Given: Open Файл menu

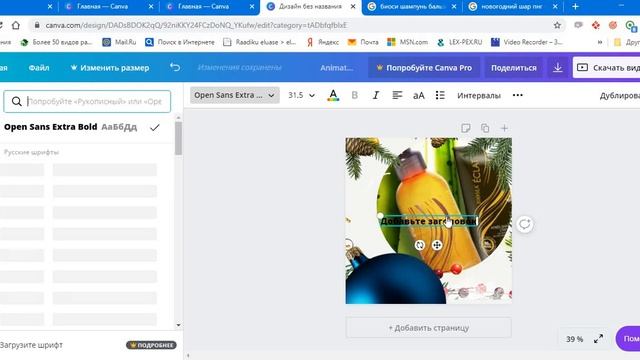Looking at the screenshot, I should coord(39,68).
